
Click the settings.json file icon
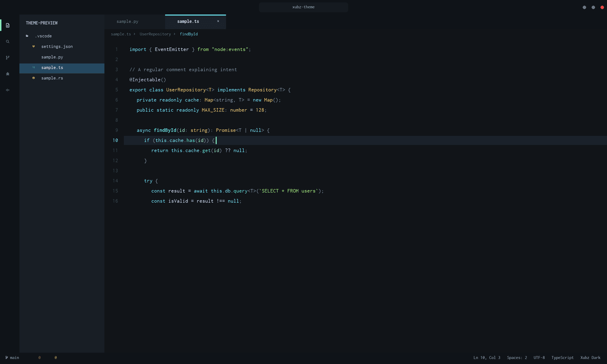point(34,47)
